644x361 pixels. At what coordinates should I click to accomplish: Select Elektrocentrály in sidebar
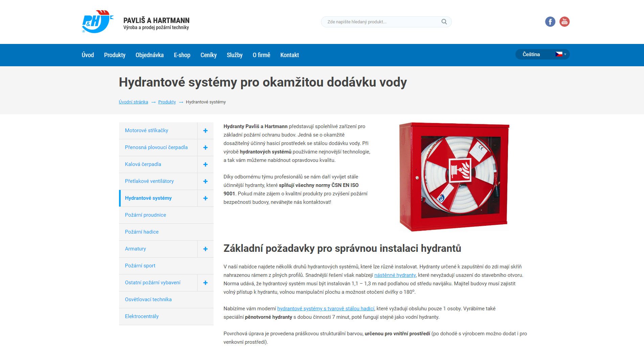click(x=166, y=316)
